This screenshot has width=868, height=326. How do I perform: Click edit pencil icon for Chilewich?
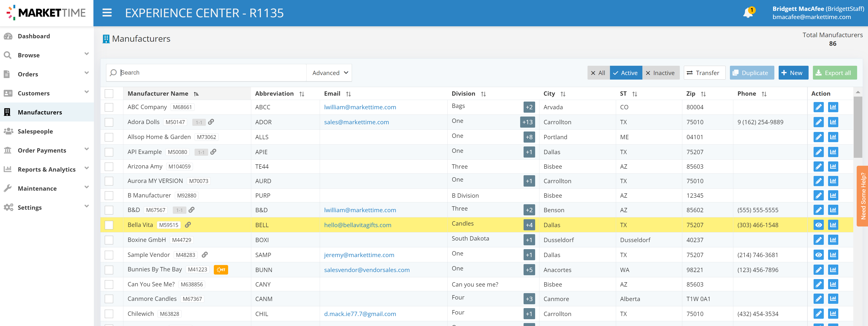pyautogui.click(x=819, y=314)
